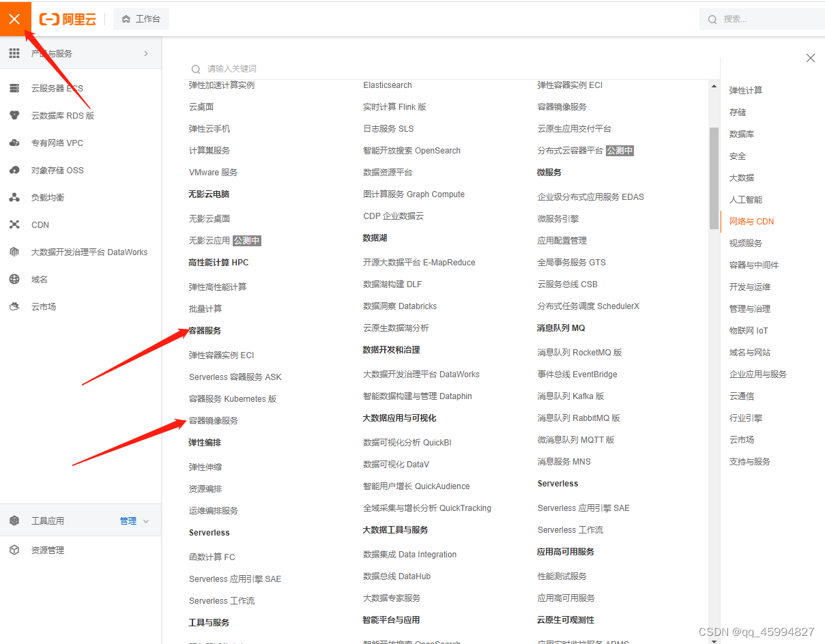The height and width of the screenshot is (644, 825).
Task: Click the search icon in top bar
Action: [712, 20]
